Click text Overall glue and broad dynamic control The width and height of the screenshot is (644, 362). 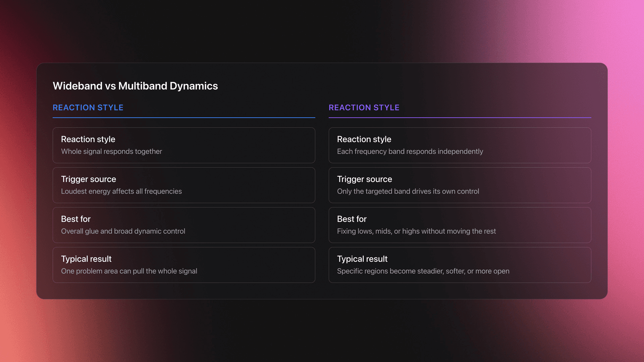pos(123,231)
